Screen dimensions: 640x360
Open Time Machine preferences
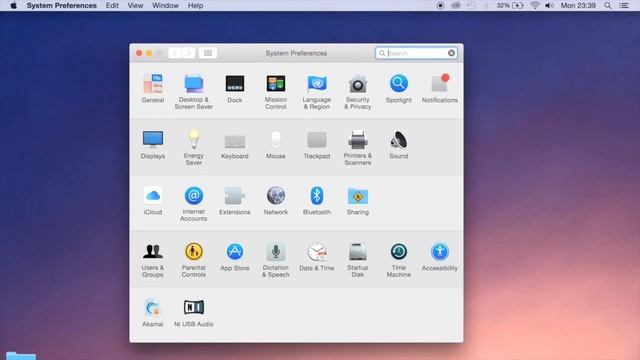coord(398,260)
